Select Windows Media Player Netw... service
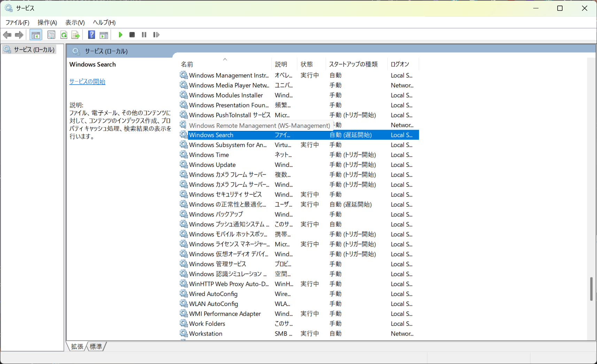This screenshot has height=364, width=597. tap(299, 85)
